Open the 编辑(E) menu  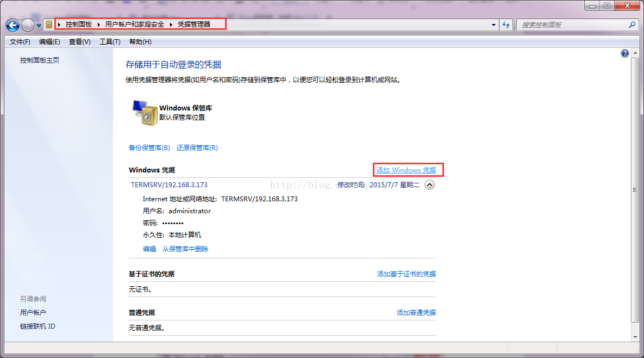pos(49,42)
